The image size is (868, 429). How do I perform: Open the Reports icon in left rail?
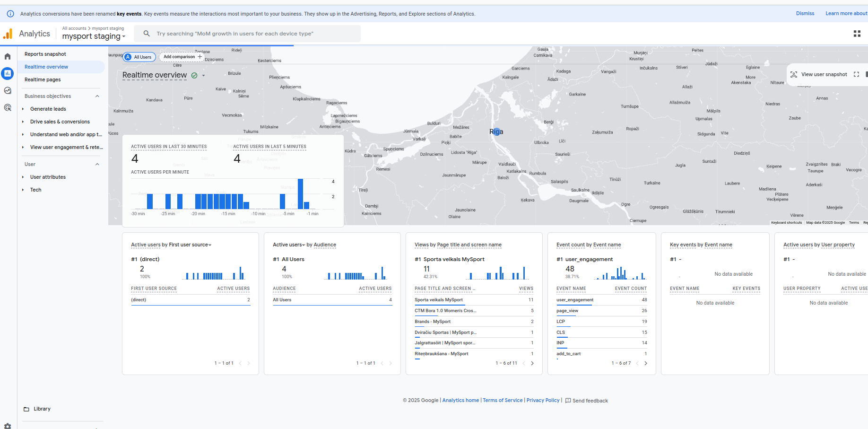(x=8, y=73)
